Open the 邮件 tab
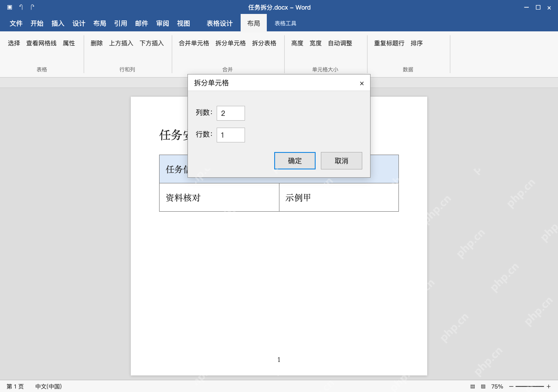The width and height of the screenshot is (558, 392). [142, 24]
